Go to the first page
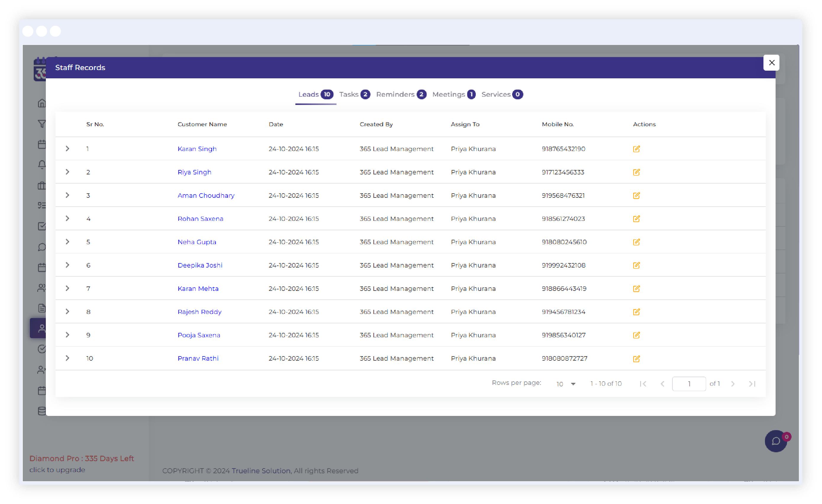The height and width of the screenshot is (504, 822). click(x=643, y=384)
